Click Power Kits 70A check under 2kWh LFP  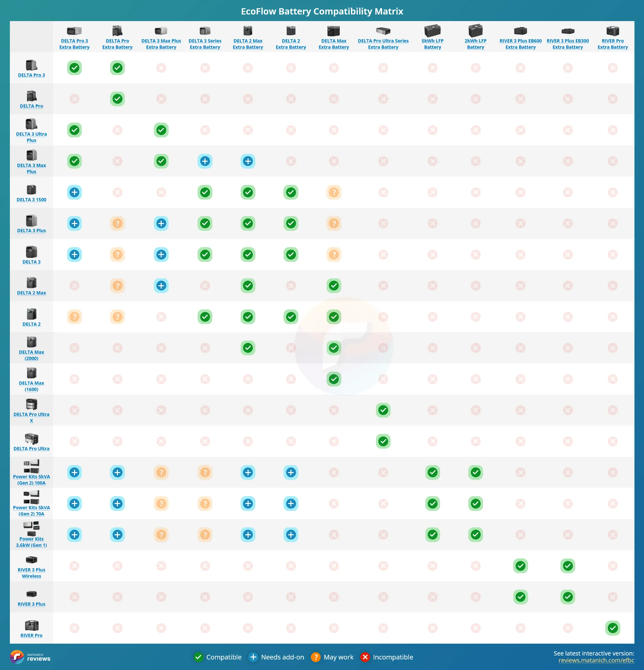tap(475, 503)
